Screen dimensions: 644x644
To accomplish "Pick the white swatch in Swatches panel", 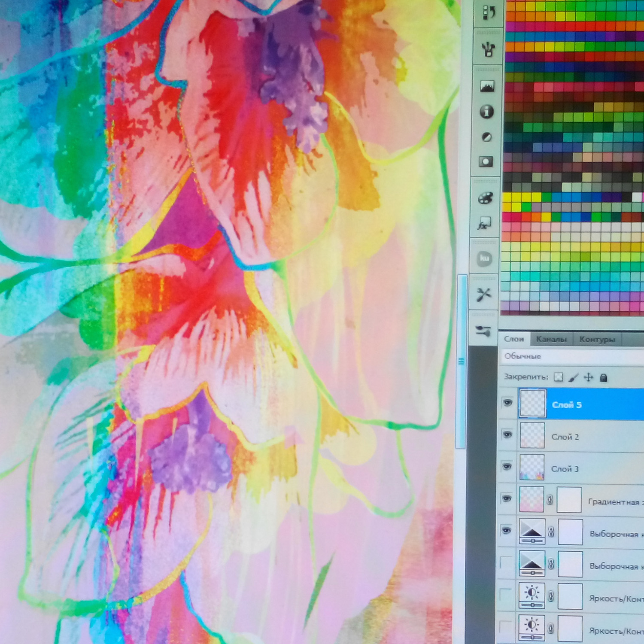I will click(x=637, y=197).
